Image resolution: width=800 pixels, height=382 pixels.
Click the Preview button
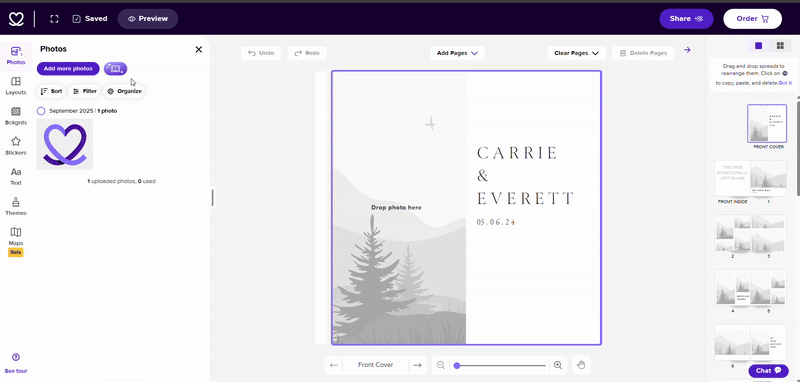pyautogui.click(x=147, y=19)
